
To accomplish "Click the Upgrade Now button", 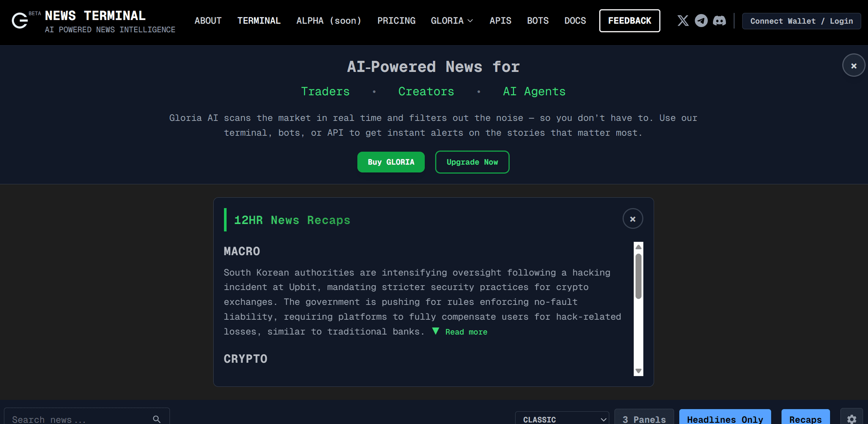I will coord(472,162).
